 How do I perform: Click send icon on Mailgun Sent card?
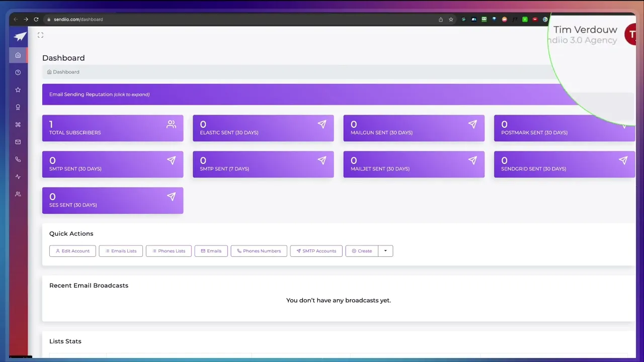(x=472, y=124)
